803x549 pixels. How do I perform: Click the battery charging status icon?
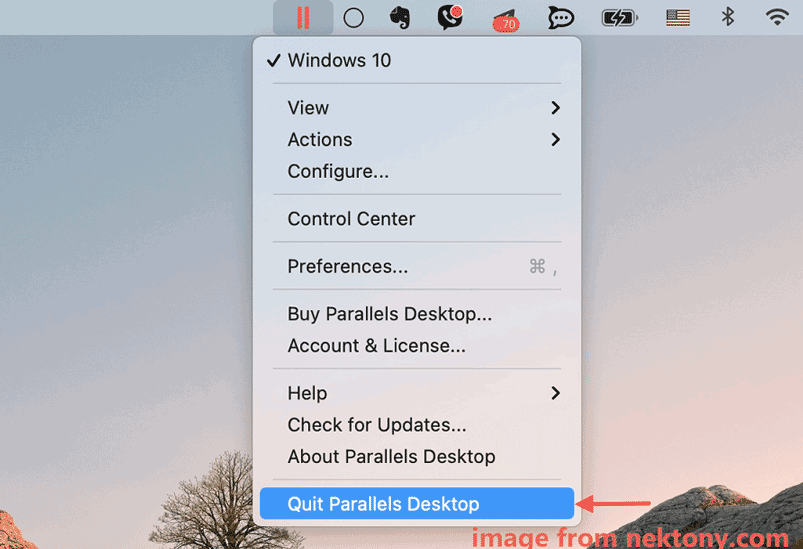[620, 18]
